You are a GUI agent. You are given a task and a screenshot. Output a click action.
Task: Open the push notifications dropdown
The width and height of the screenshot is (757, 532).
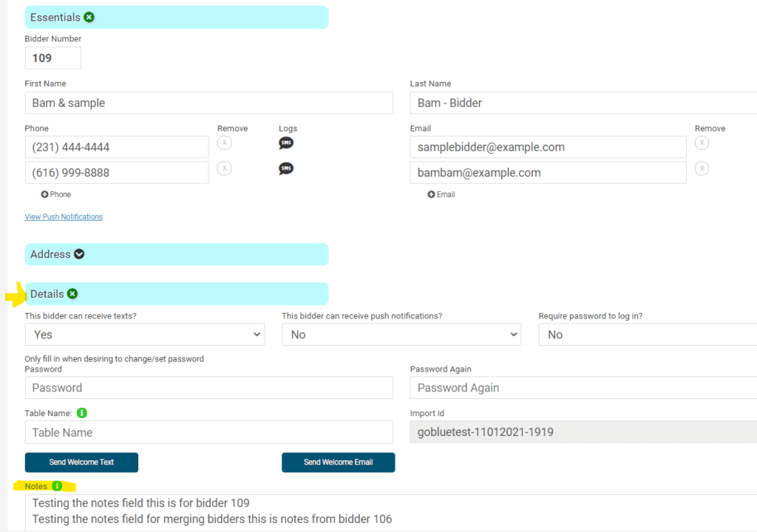tap(401, 335)
